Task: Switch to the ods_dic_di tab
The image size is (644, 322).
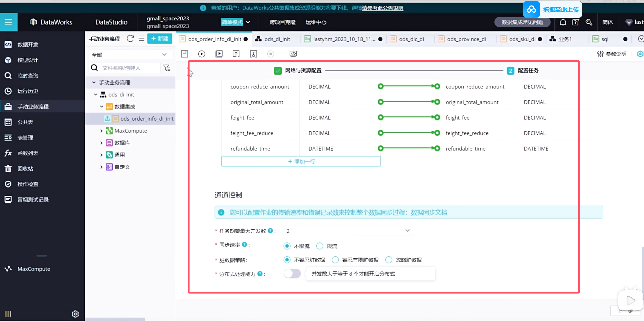Action: [411, 39]
